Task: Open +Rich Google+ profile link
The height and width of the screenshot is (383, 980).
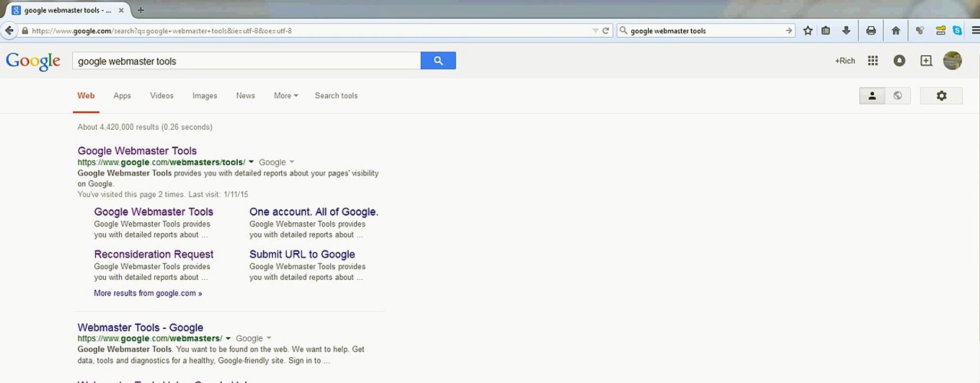Action: pyautogui.click(x=845, y=61)
